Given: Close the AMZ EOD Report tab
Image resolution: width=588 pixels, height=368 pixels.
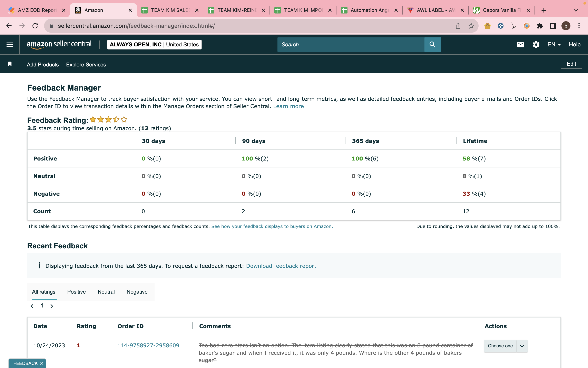Looking at the screenshot, I should pos(64,10).
